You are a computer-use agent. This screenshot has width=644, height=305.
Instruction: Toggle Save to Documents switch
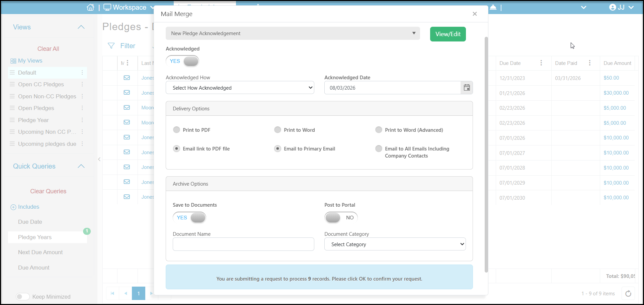click(x=189, y=217)
